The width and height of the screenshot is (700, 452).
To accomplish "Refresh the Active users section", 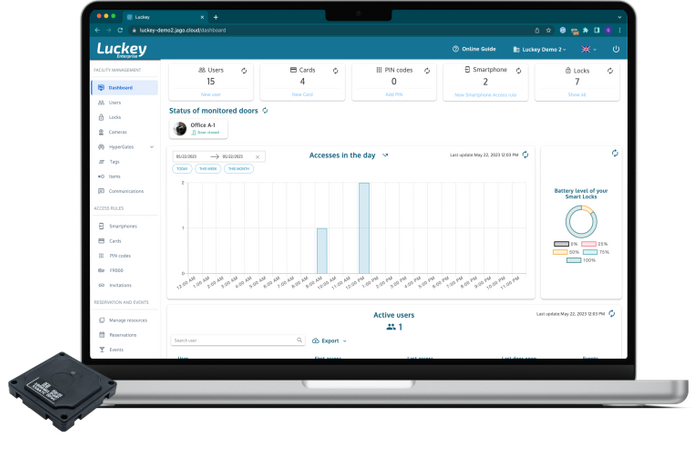I will coord(611,313).
